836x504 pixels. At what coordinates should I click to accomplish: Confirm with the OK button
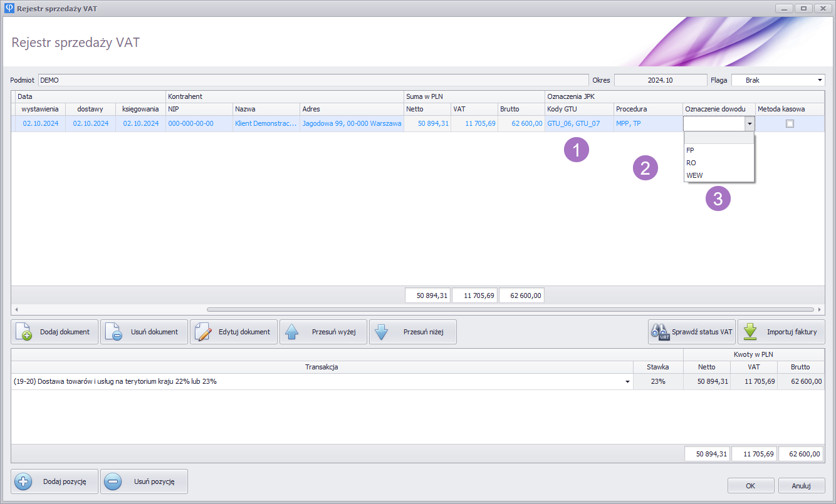pyautogui.click(x=751, y=485)
